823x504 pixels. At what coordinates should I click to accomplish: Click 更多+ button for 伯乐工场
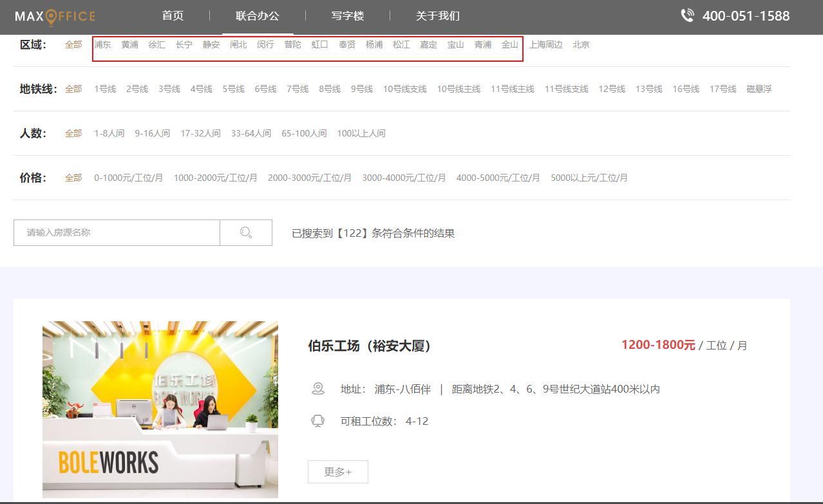[x=338, y=472]
